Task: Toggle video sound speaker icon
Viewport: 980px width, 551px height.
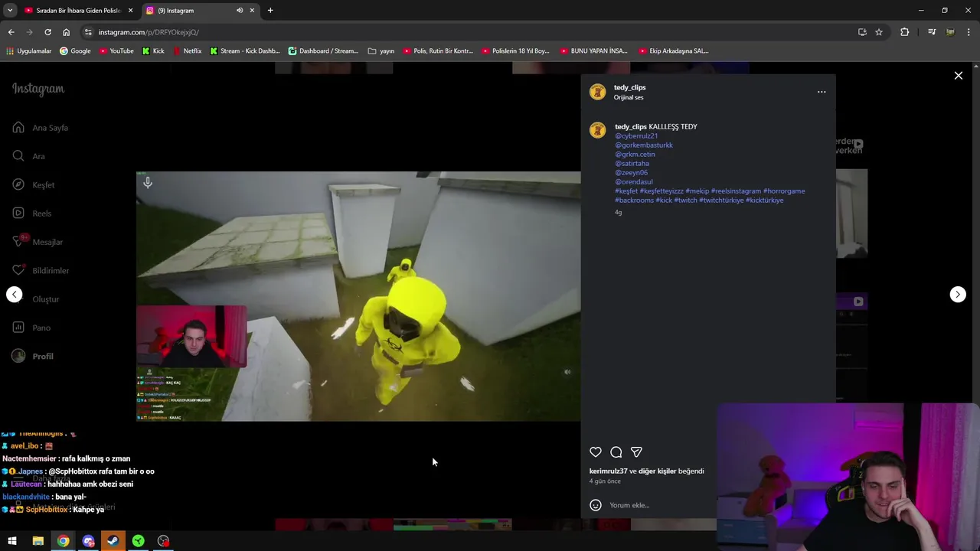Action: (x=567, y=372)
